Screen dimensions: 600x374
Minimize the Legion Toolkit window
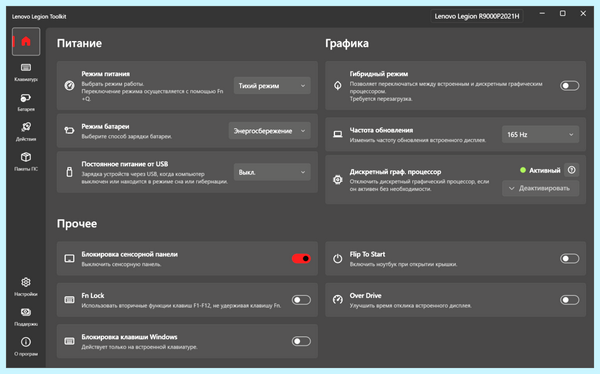[x=542, y=13]
